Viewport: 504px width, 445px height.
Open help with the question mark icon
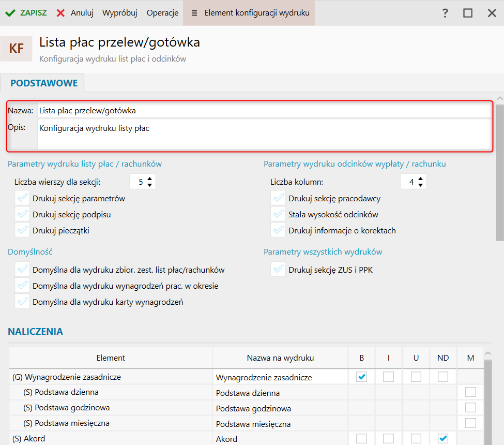tap(445, 13)
